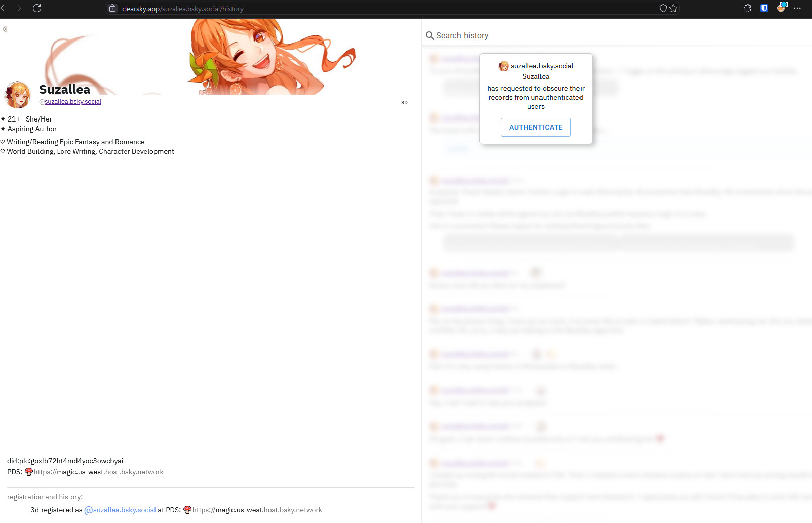Open the PDS link in registration history row
The image size is (812, 523).
pyautogui.click(x=257, y=510)
